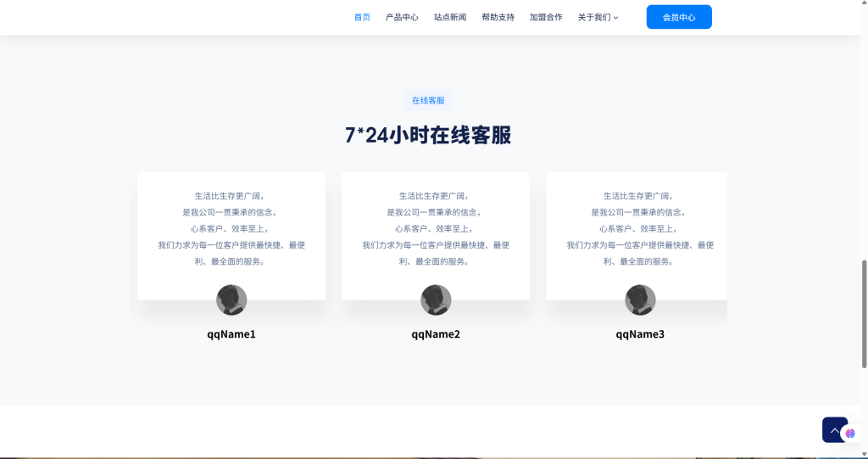This screenshot has height=459, width=868.
Task: Click the testimonial card text for qqName3
Action: (640, 228)
